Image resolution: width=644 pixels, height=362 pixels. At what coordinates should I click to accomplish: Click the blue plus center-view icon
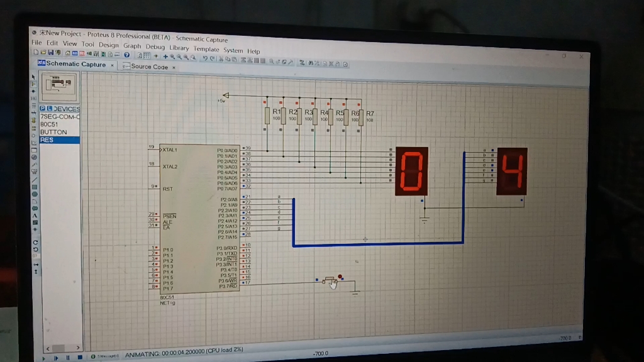click(165, 56)
